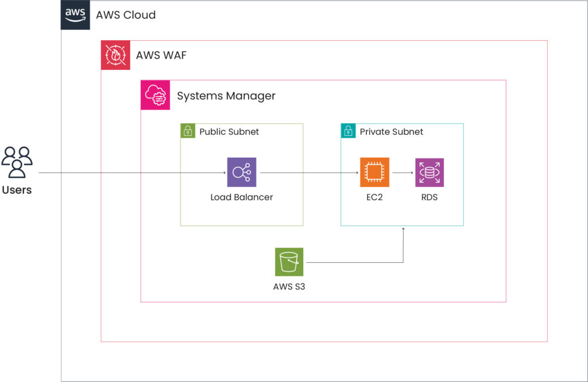Click the "Load Balancer" caption

click(x=241, y=197)
